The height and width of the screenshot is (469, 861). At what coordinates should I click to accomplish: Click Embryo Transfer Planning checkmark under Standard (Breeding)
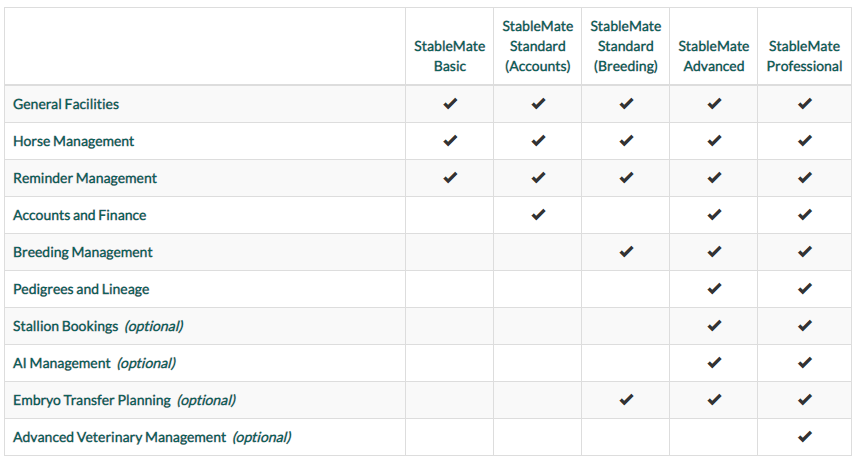626,400
